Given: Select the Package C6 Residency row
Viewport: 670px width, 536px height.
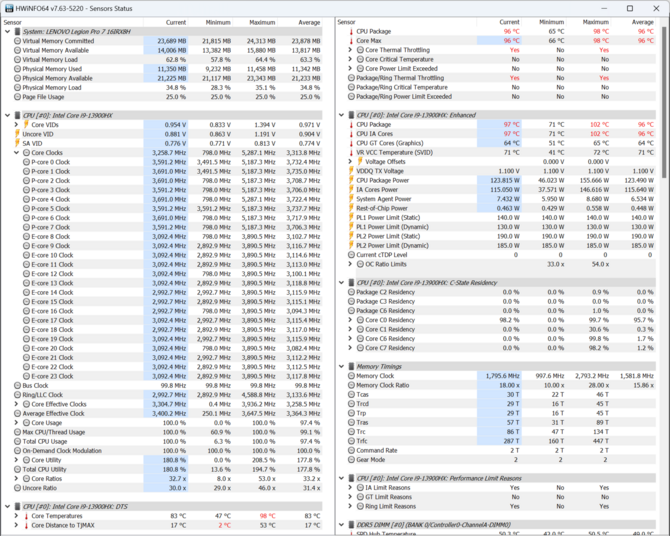Looking at the screenshot, I should coord(501,311).
